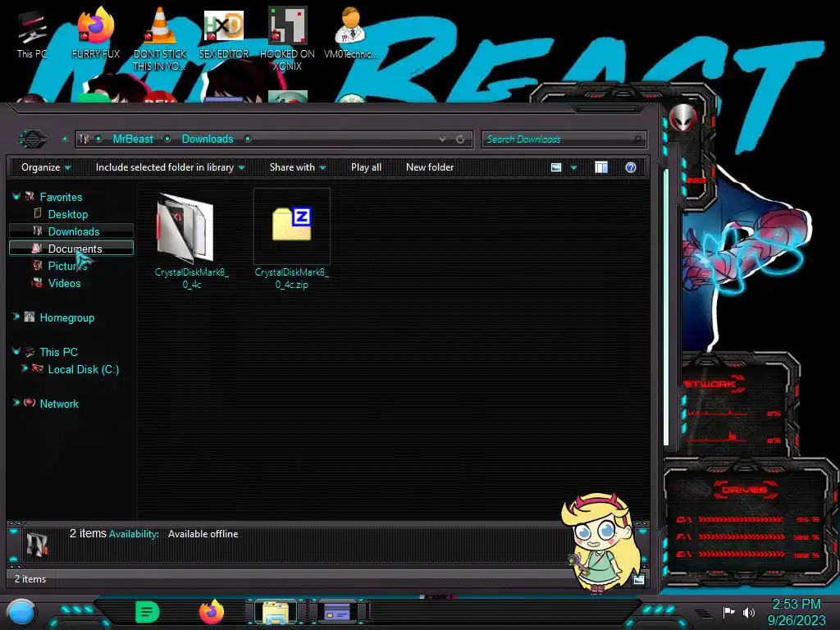The image size is (840, 630).
Task: Click the search magnifier icon
Action: click(x=637, y=139)
